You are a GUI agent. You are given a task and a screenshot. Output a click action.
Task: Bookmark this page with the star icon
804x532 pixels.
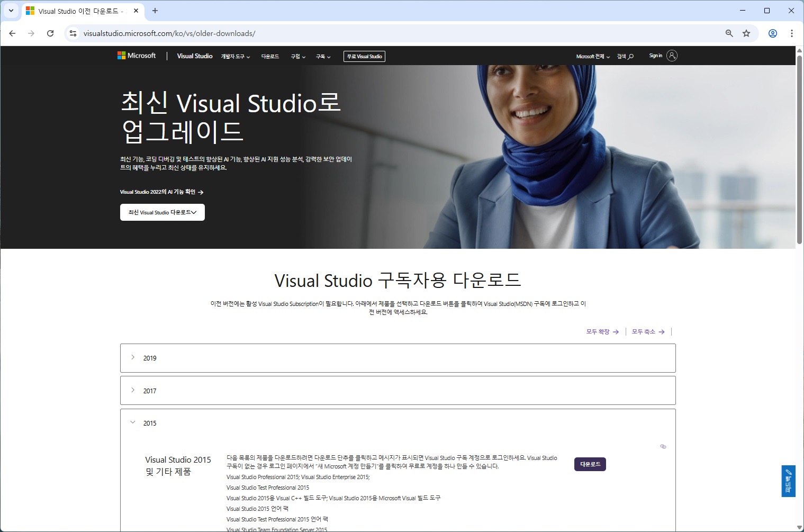[x=746, y=33]
